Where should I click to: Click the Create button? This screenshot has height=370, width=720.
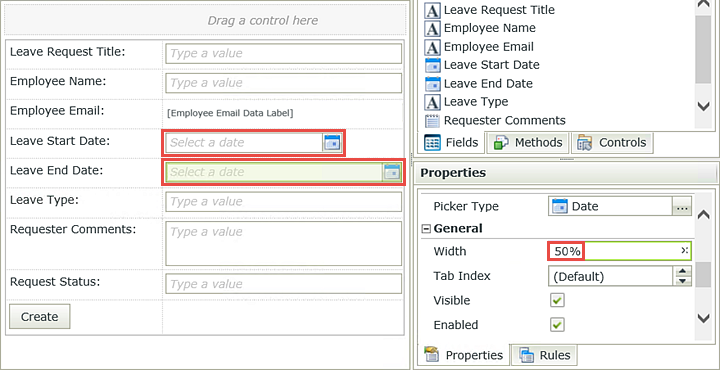tap(39, 317)
